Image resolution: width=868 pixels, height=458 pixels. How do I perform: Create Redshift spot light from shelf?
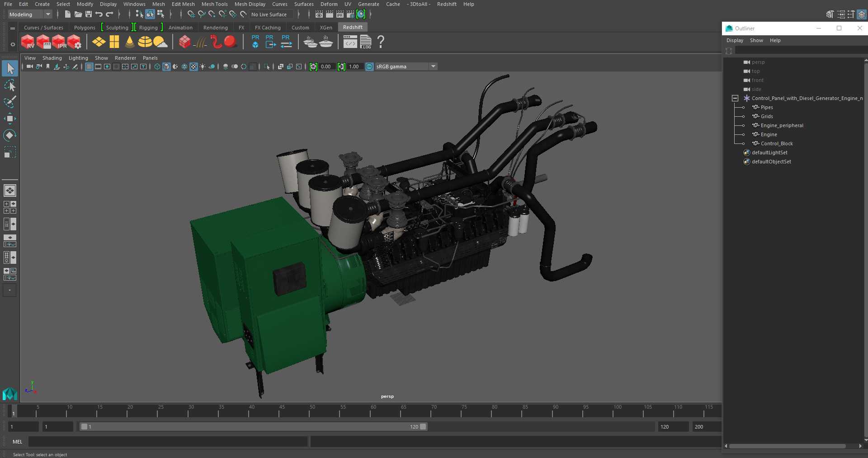click(130, 42)
